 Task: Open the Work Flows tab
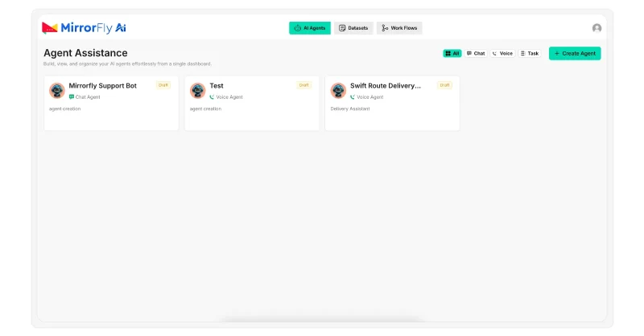click(x=399, y=28)
